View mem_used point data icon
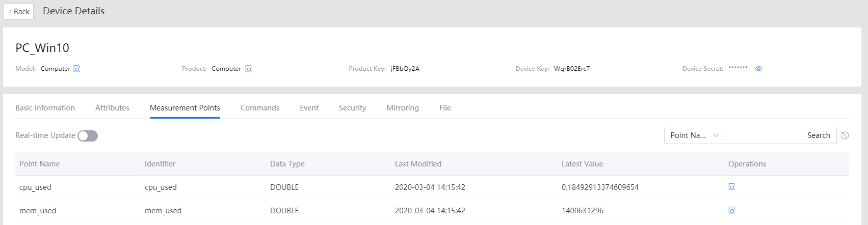The width and height of the screenshot is (868, 225). [731, 210]
